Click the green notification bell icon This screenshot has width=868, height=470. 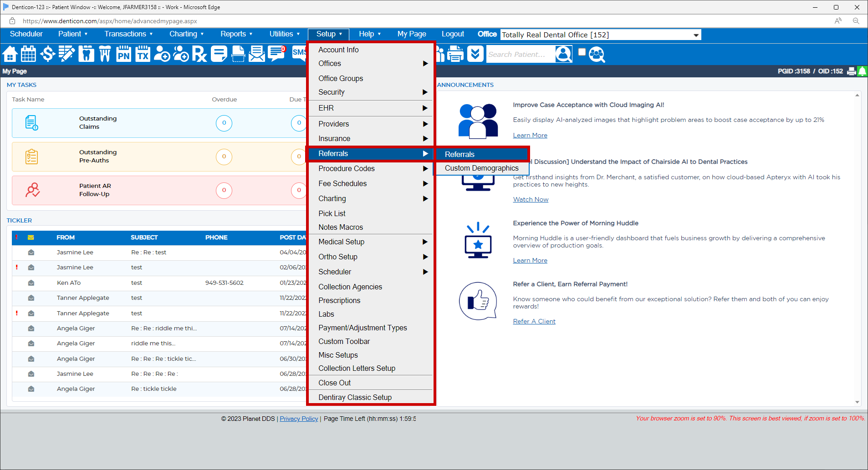pyautogui.click(x=862, y=71)
